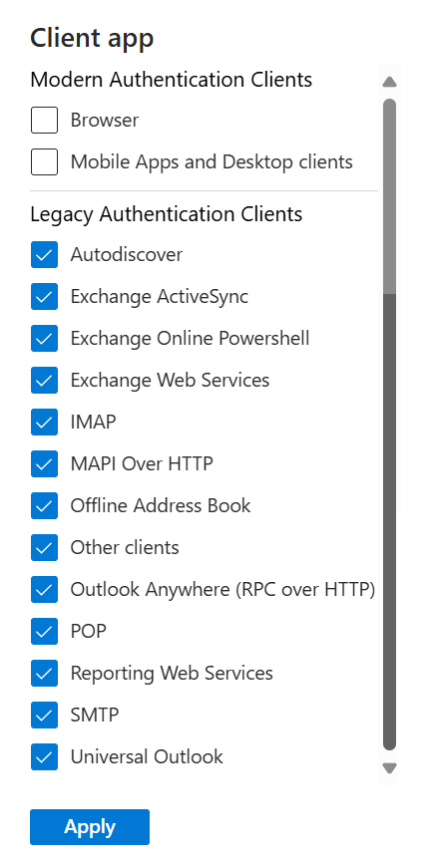The width and height of the screenshot is (431, 868).
Task: Disable Exchange Online Powershell checkbox
Action: point(44,338)
